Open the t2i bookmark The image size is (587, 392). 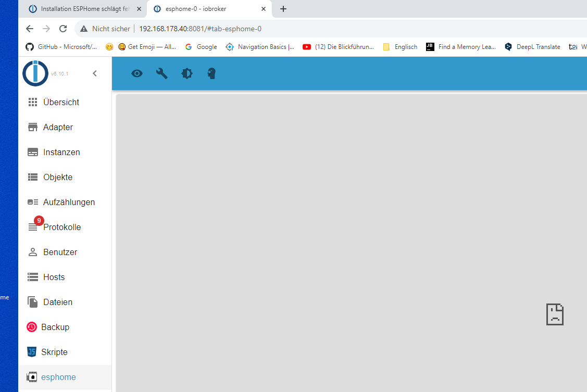click(x=577, y=47)
